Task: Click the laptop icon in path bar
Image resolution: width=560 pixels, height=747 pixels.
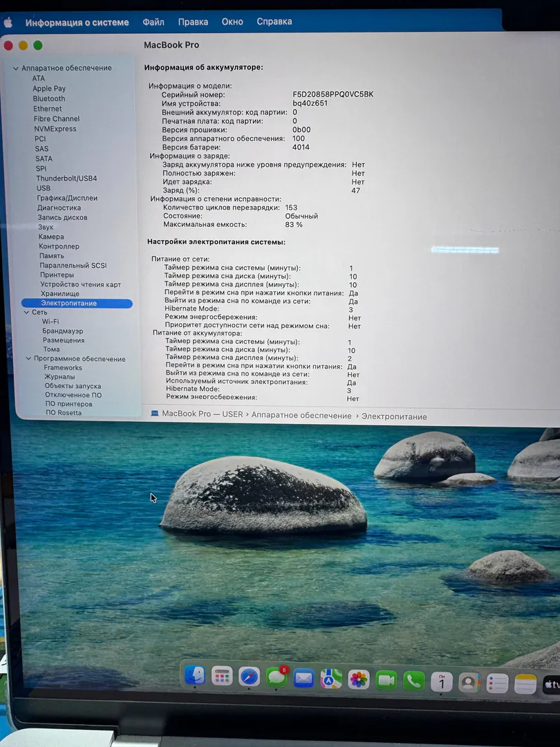Action: [x=154, y=413]
